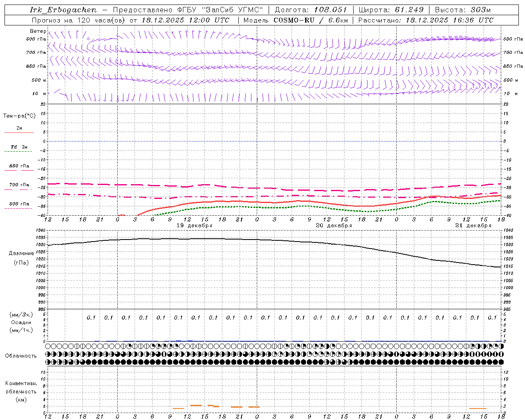Click the "20 декабря" date label
Image resolution: width=525 pixels, height=420 pixels.
point(334,226)
